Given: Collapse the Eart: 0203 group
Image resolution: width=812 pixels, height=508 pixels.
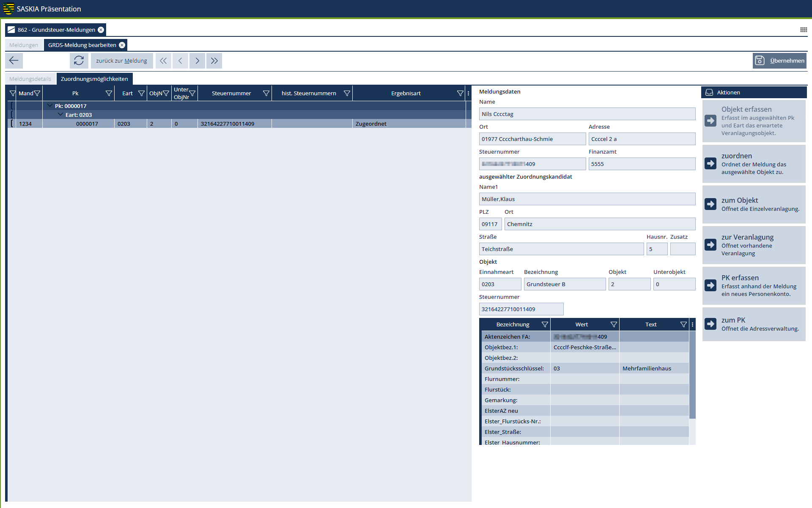Looking at the screenshot, I should click(60, 115).
